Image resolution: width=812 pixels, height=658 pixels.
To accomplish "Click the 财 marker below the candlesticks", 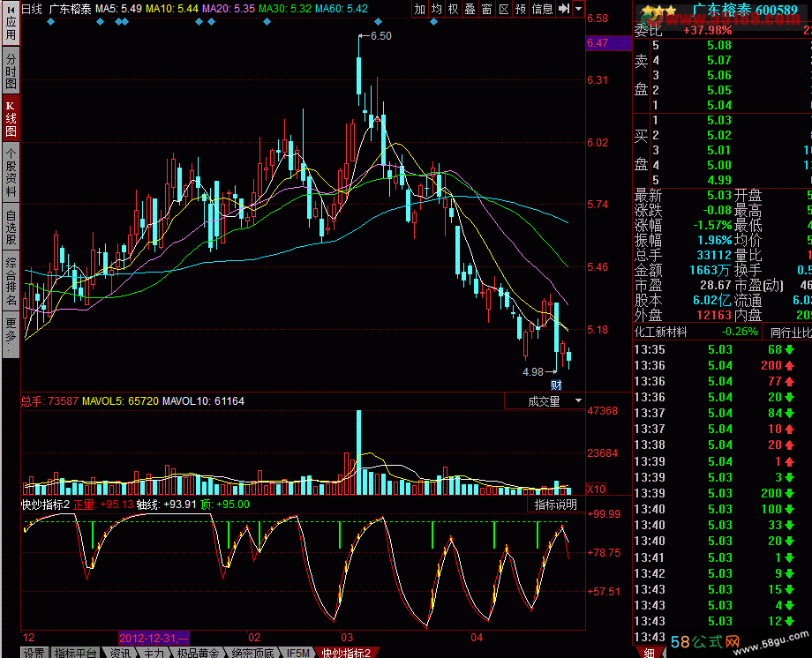I will click(556, 385).
